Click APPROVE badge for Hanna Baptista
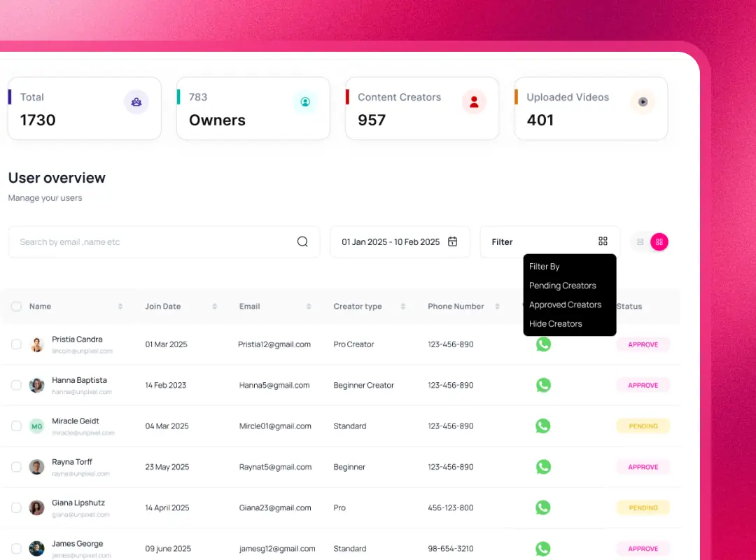This screenshot has width=756, height=560. 643,386
